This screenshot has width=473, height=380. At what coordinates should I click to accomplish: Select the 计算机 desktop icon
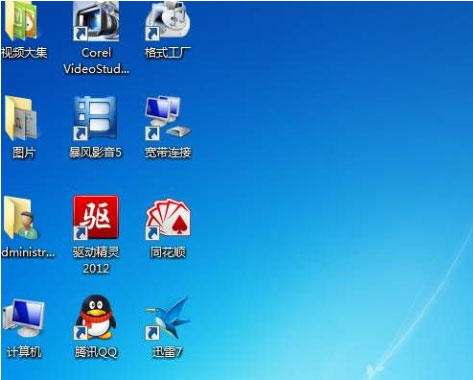(23, 318)
